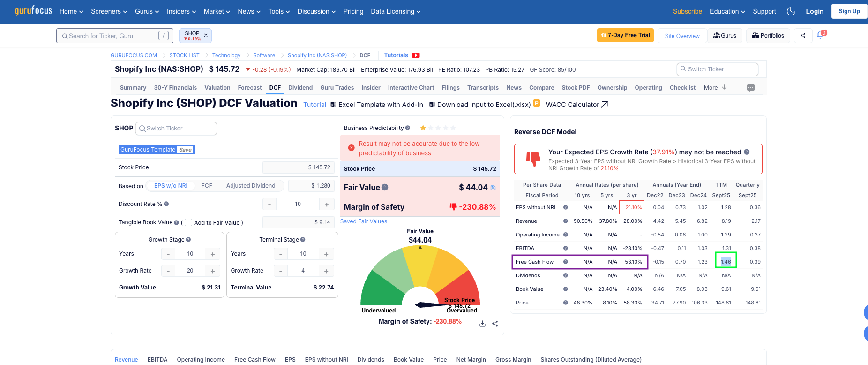Start the 7-Day Free Trial
This screenshot has height=365, width=868.
[625, 35]
